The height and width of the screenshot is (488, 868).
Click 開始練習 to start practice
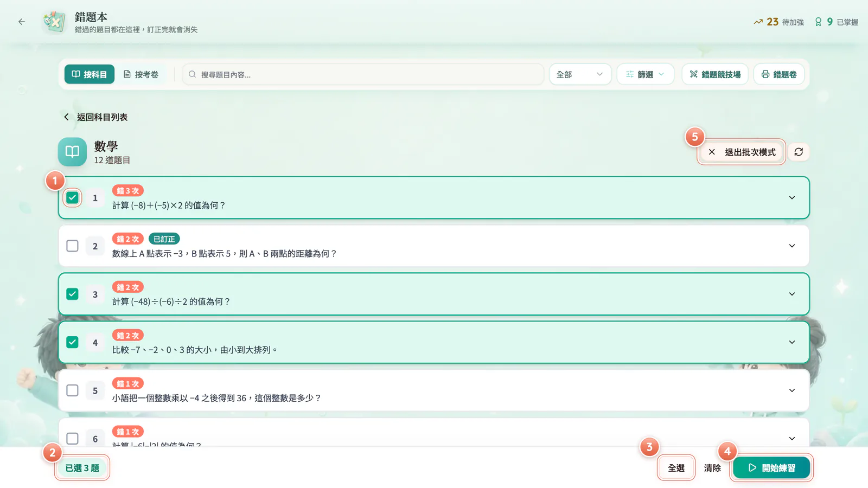click(x=771, y=468)
